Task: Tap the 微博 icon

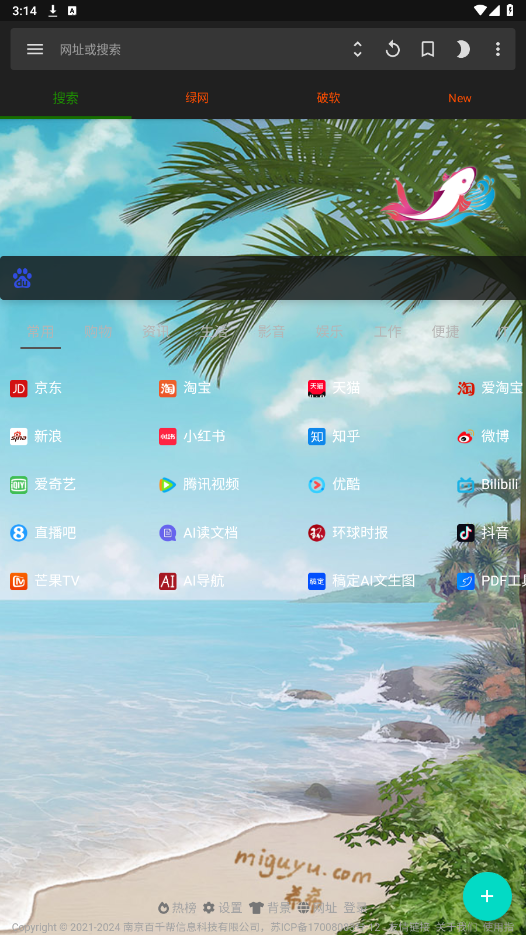Action: (x=466, y=436)
